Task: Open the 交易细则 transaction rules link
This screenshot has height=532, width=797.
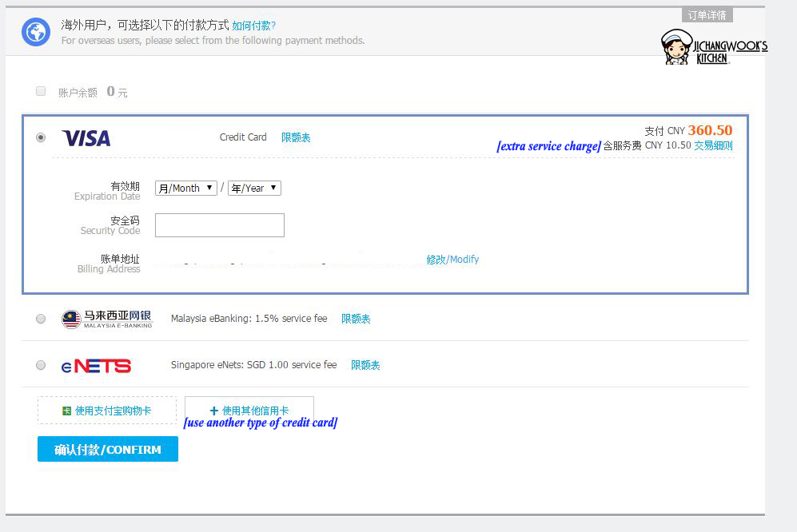Action: [713, 145]
